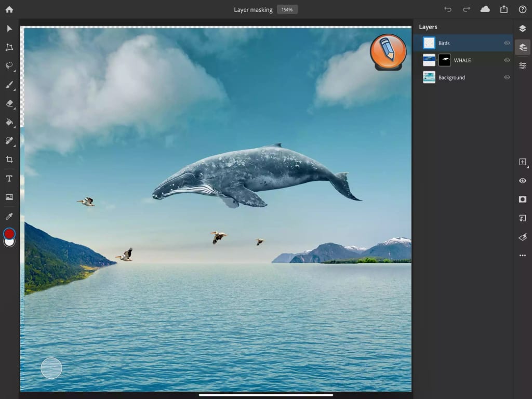
Task: Expand the add layer options
Action: click(x=523, y=162)
